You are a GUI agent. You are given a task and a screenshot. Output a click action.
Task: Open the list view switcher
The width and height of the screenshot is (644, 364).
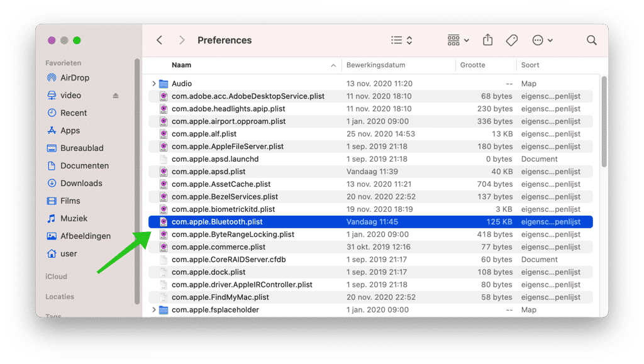[x=401, y=40]
